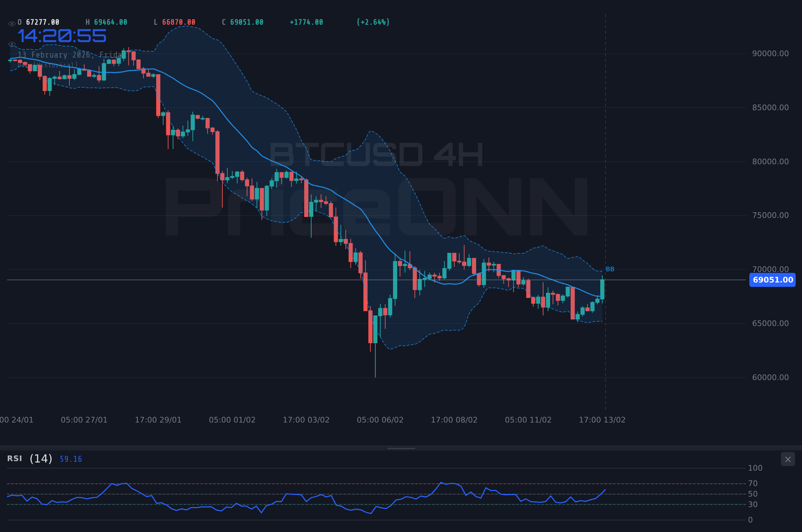Click the 17:00 13/02 time label

click(602, 420)
